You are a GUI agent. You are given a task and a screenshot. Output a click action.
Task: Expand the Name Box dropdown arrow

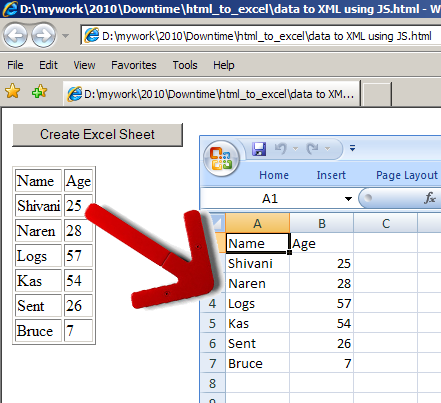coord(348,199)
